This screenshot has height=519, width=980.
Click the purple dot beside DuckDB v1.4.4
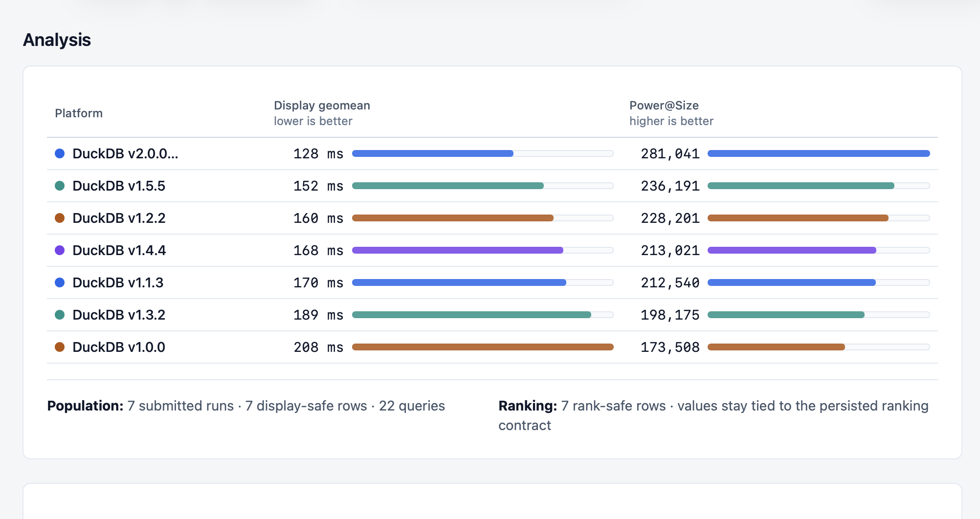click(60, 250)
